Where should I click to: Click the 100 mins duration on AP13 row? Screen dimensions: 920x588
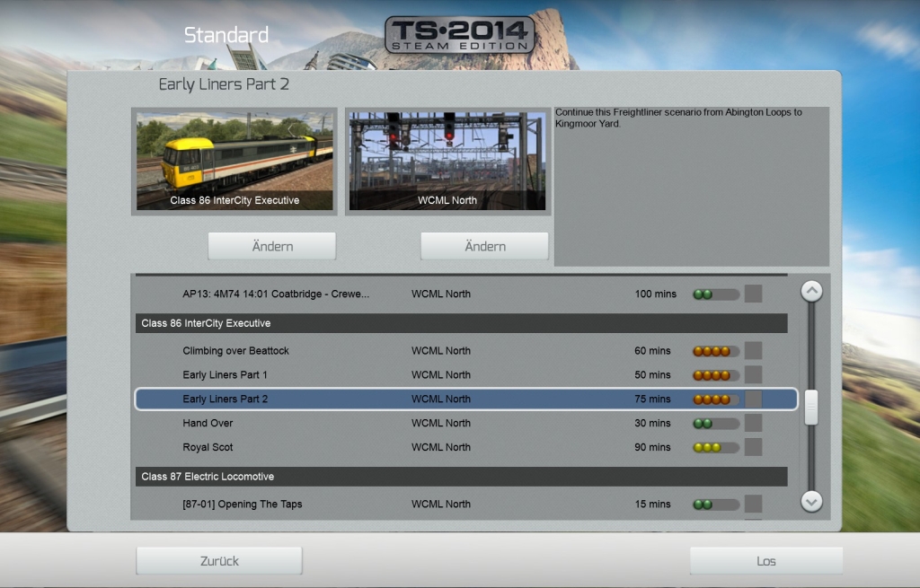pyautogui.click(x=655, y=294)
